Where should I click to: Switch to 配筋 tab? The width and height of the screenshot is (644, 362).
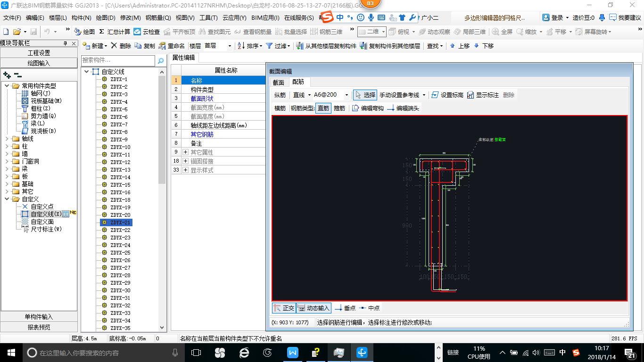298,82
